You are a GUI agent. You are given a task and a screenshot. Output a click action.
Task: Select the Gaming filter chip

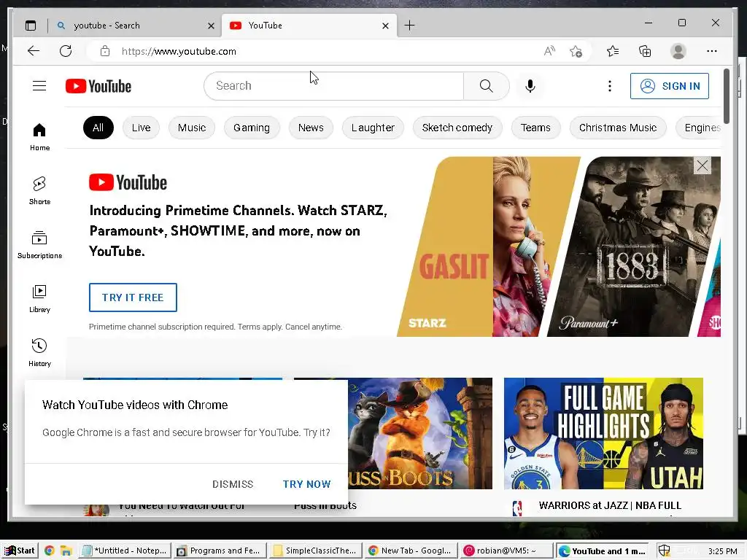tap(252, 128)
